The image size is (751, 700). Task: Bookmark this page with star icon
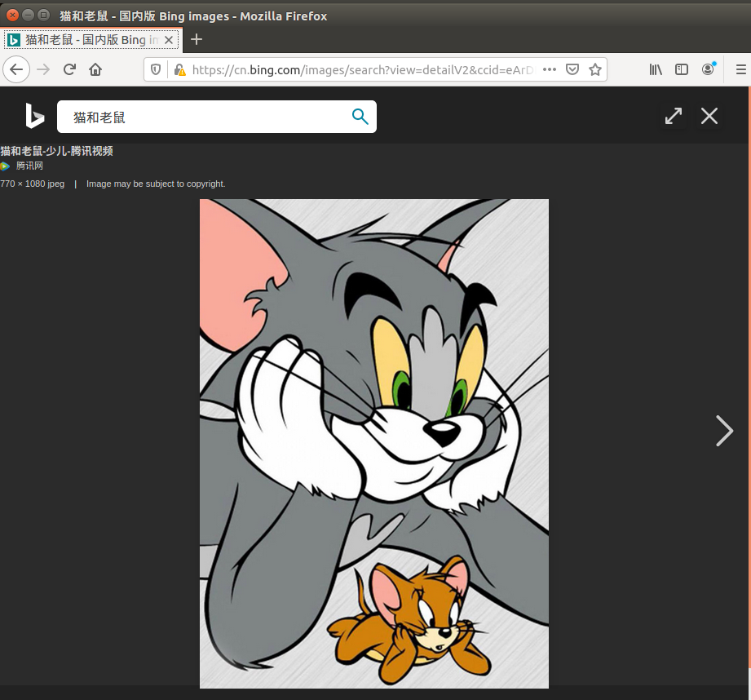tap(595, 69)
